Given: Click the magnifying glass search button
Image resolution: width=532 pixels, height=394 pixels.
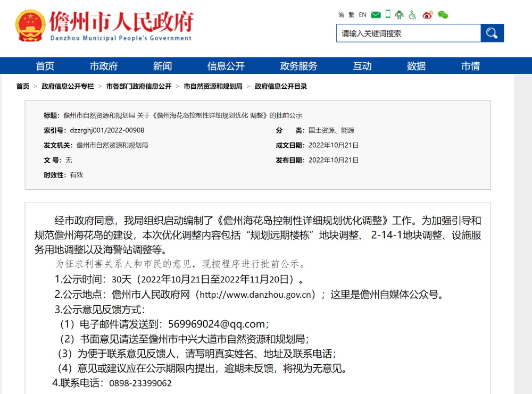Looking at the screenshot, I should tap(492, 33).
